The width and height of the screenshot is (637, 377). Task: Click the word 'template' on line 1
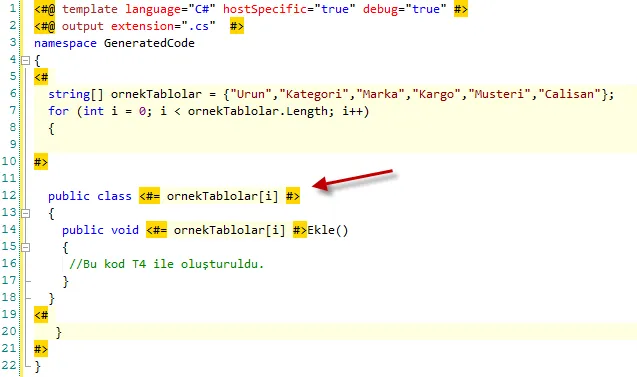tap(90, 9)
